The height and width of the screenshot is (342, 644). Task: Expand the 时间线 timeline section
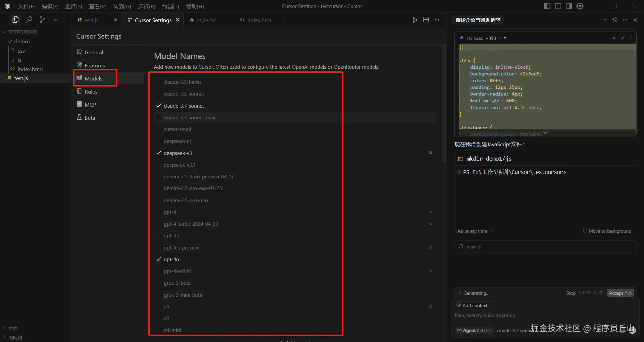point(12,337)
